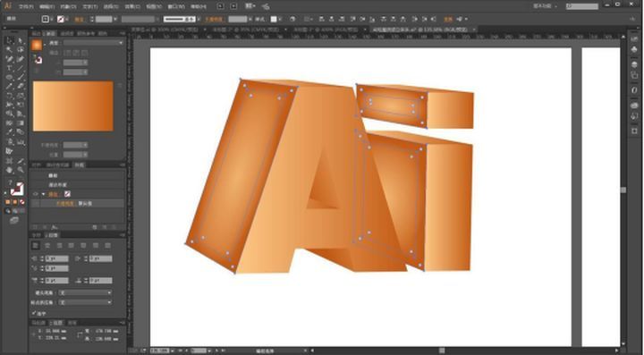Select the Rotate tool
The height and width of the screenshot is (355, 644).
10,96
